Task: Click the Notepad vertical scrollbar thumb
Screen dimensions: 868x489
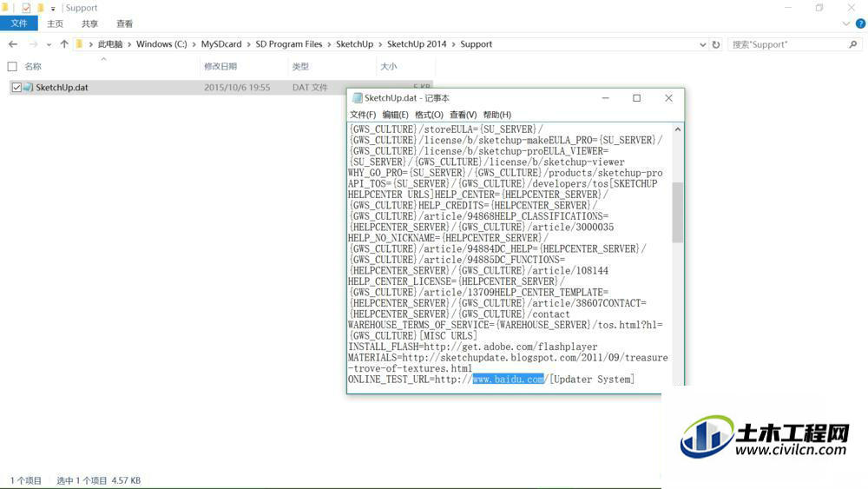Action: [x=678, y=213]
